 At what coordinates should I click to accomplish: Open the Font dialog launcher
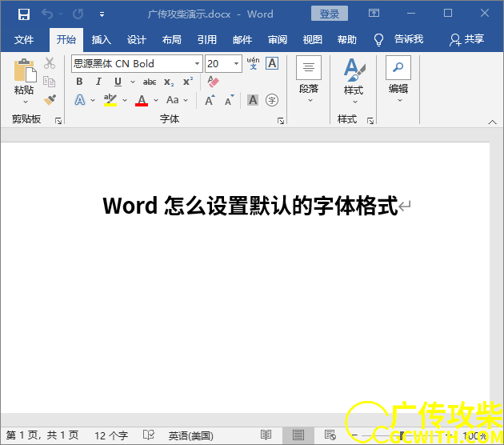point(281,121)
